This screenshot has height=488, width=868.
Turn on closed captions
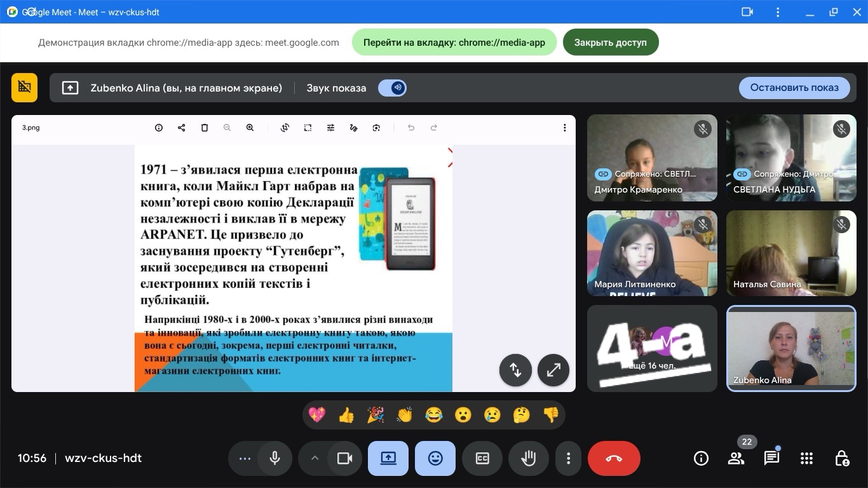[482, 459]
